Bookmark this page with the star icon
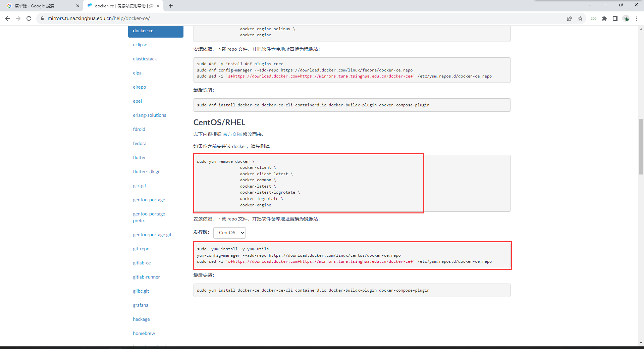Image resolution: width=644 pixels, height=349 pixels. pos(580,18)
